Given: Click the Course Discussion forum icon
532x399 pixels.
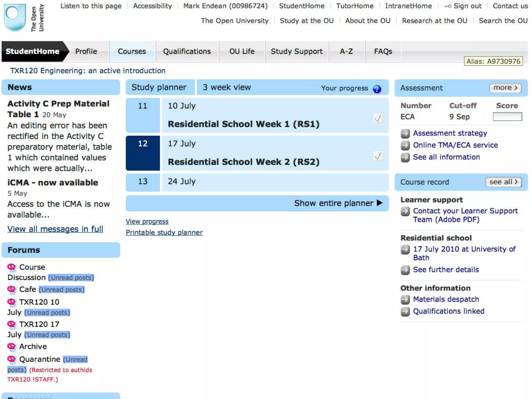Looking at the screenshot, I should 11,267.
